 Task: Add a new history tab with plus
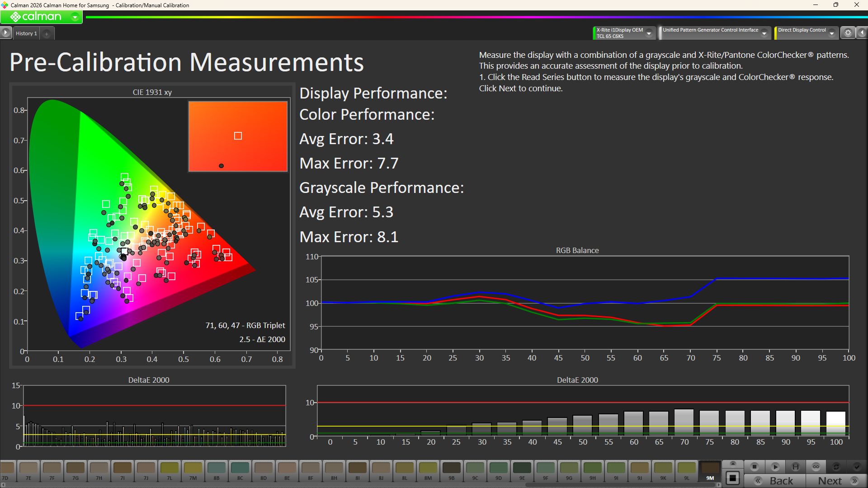[47, 34]
